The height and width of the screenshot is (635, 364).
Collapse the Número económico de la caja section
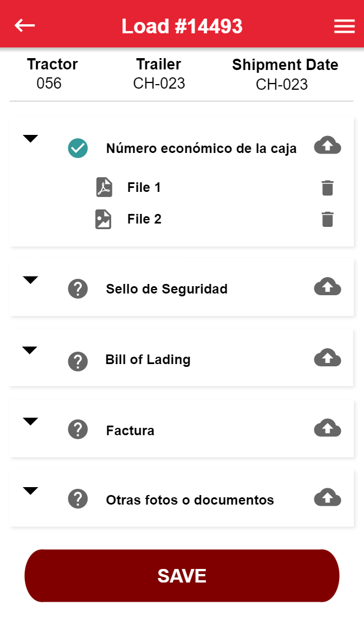click(x=30, y=139)
